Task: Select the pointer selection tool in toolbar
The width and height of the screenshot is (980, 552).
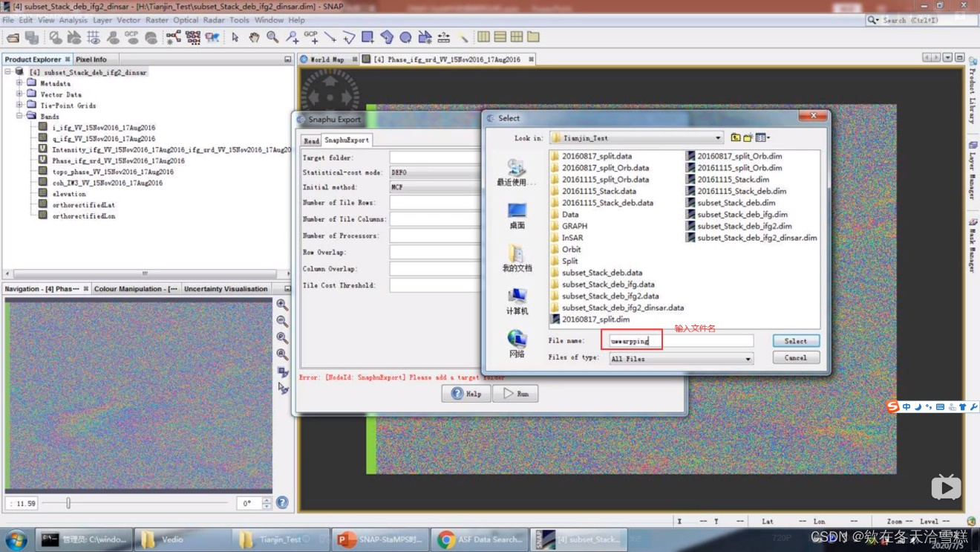Action: pos(235,37)
